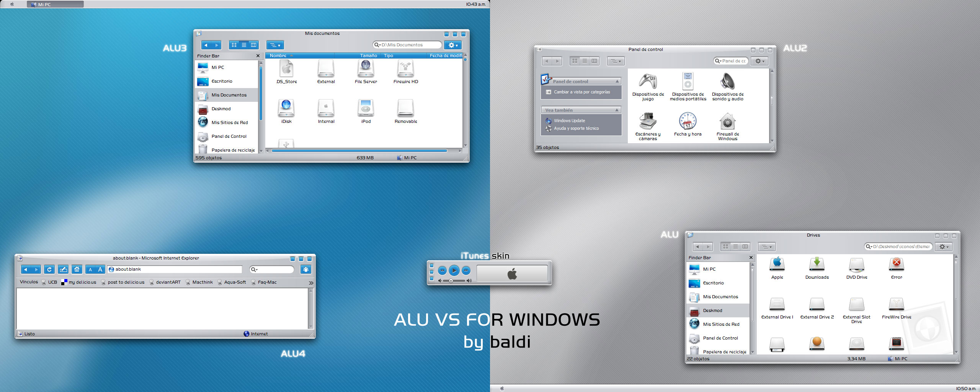Image resolution: width=980 pixels, height=392 pixels.
Task: Click the Internet Explorer refresh button
Action: [x=49, y=269]
